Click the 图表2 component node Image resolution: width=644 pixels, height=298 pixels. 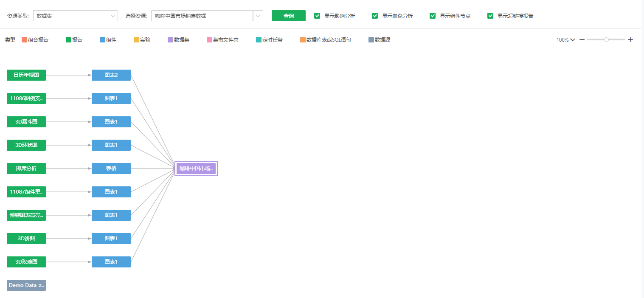(x=111, y=75)
